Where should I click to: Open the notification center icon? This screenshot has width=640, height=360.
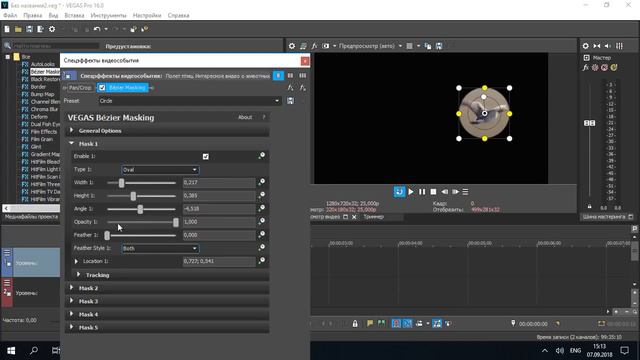coord(624,351)
